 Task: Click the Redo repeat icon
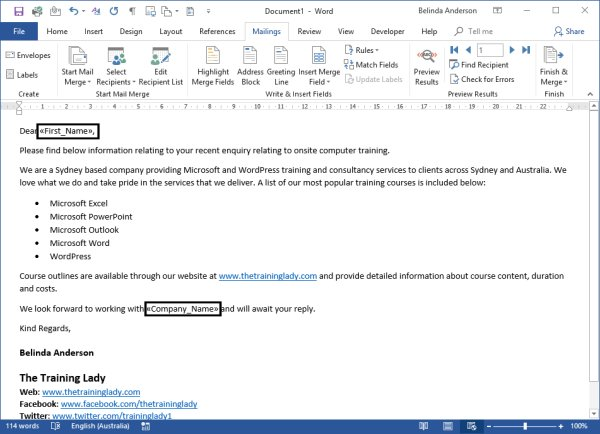point(114,11)
